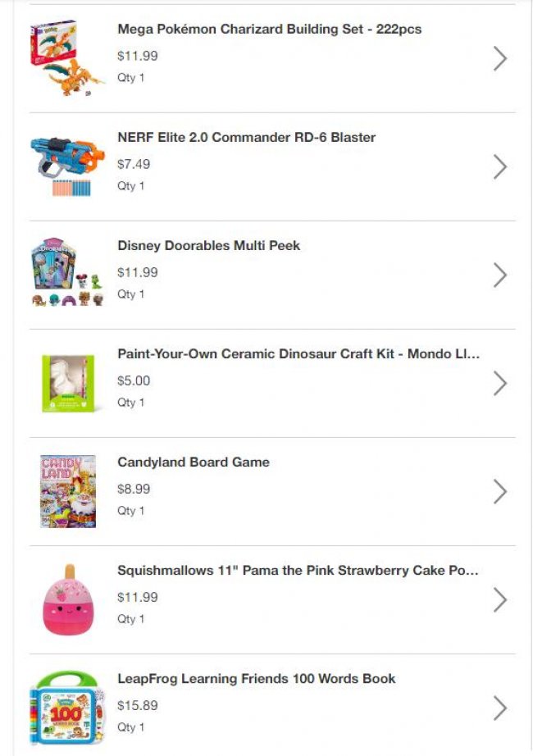Open the Mega Pokémon Charizard Building Set title
The height and width of the screenshot is (756, 533).
tap(269, 30)
